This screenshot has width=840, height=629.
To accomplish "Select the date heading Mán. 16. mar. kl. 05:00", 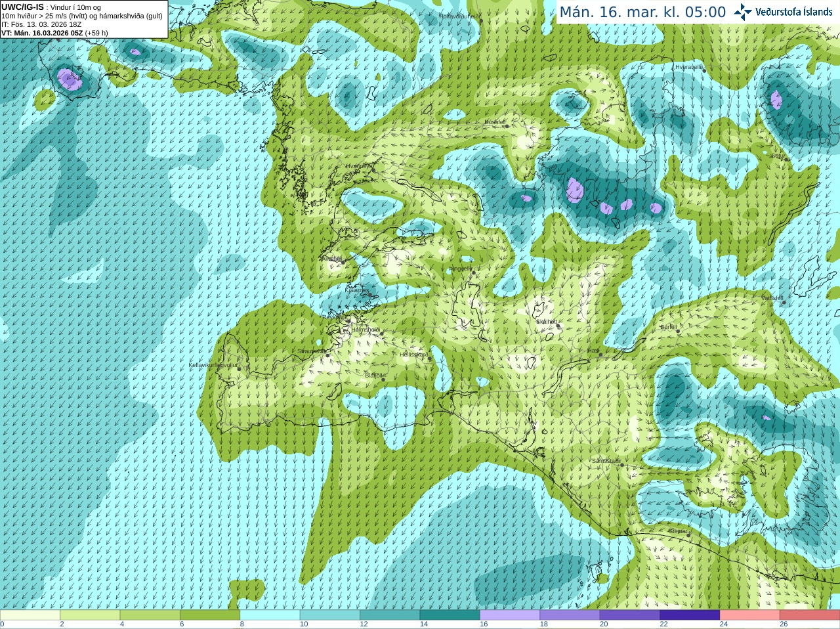I will (x=642, y=12).
